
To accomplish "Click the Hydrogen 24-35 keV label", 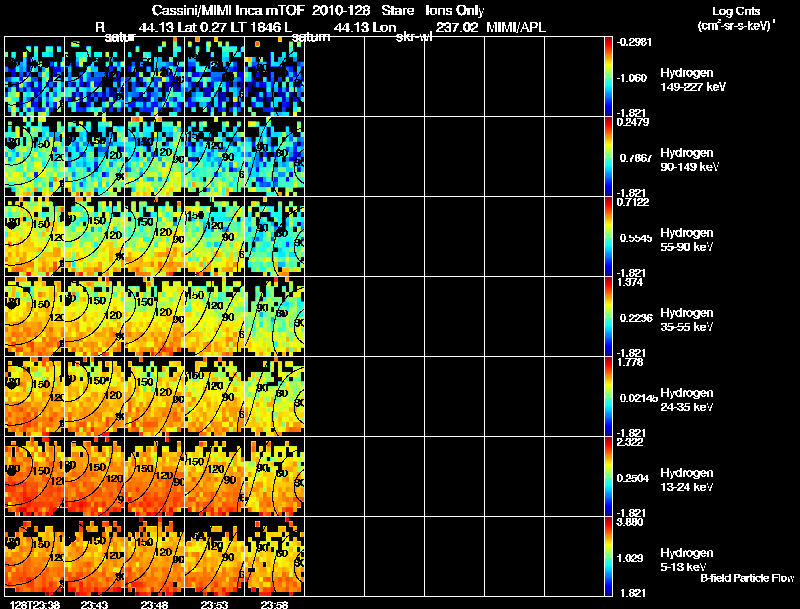I will [687, 400].
